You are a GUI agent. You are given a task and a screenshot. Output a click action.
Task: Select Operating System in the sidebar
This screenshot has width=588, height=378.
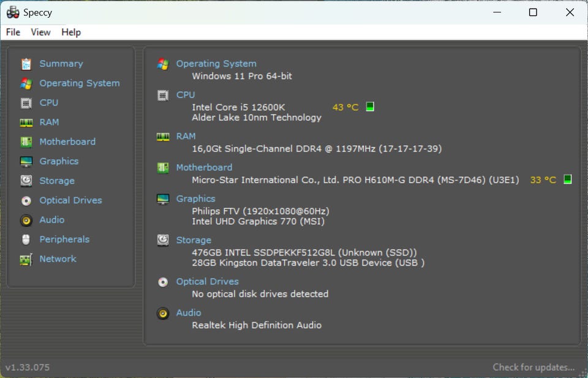tap(80, 83)
